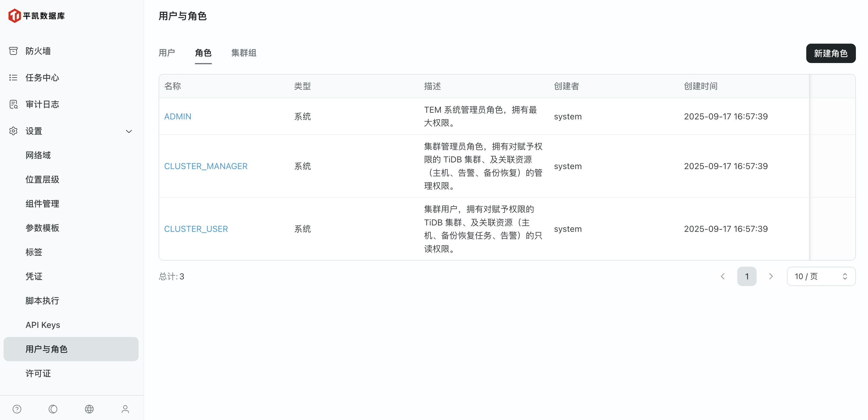The width and height of the screenshot is (868, 420).
Task: Switch to the 集群组 tab
Action: point(244,53)
